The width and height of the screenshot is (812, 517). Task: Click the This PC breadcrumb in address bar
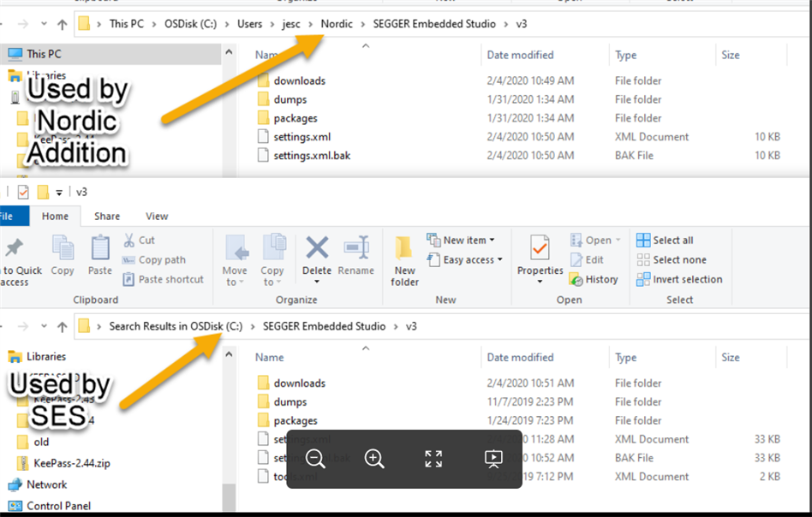[x=127, y=24]
